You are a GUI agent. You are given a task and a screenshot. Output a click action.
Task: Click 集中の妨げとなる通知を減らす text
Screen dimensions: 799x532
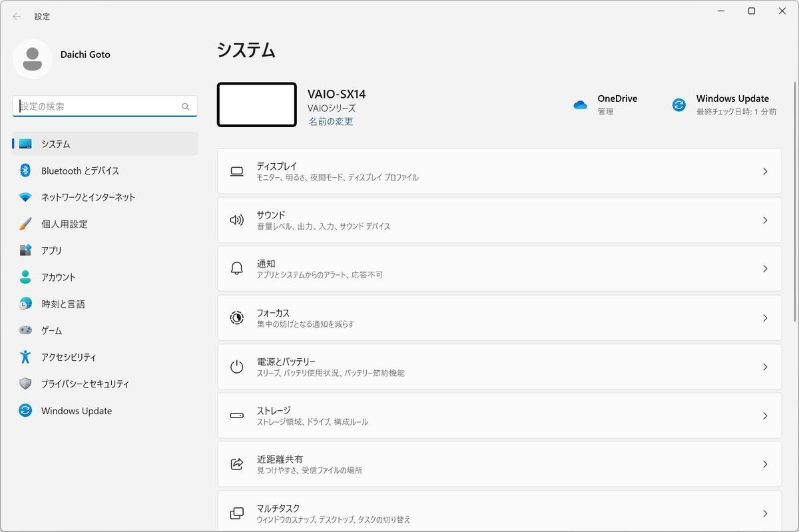click(306, 324)
